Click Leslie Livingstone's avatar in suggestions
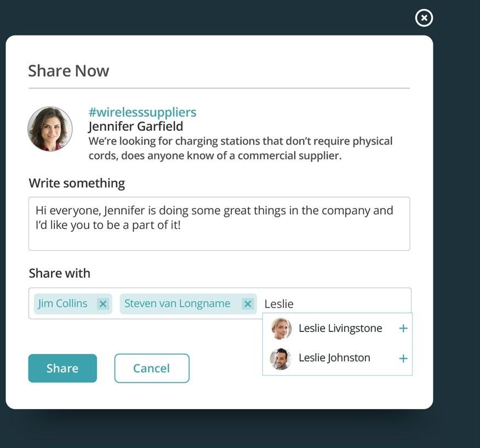 coord(281,329)
